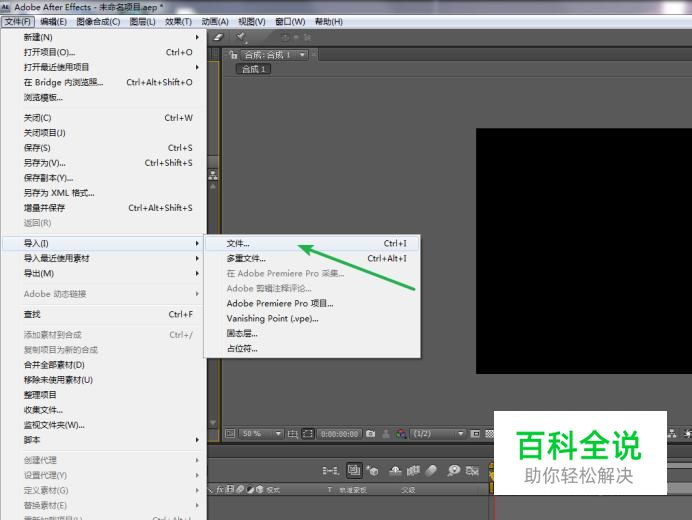Image resolution: width=692 pixels, height=520 pixels.
Task: Show the last snapshot icon
Action: [386, 434]
